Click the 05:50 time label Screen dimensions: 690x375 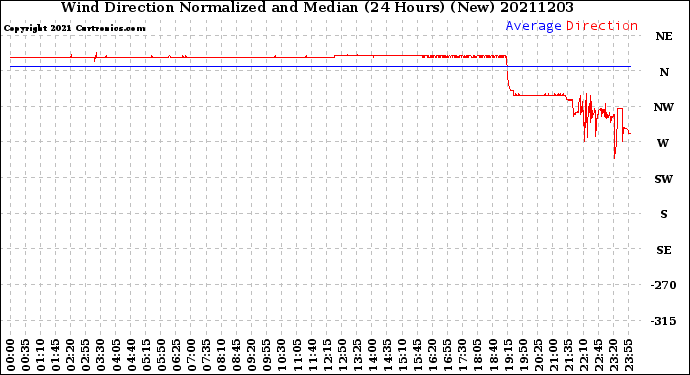coord(161,355)
